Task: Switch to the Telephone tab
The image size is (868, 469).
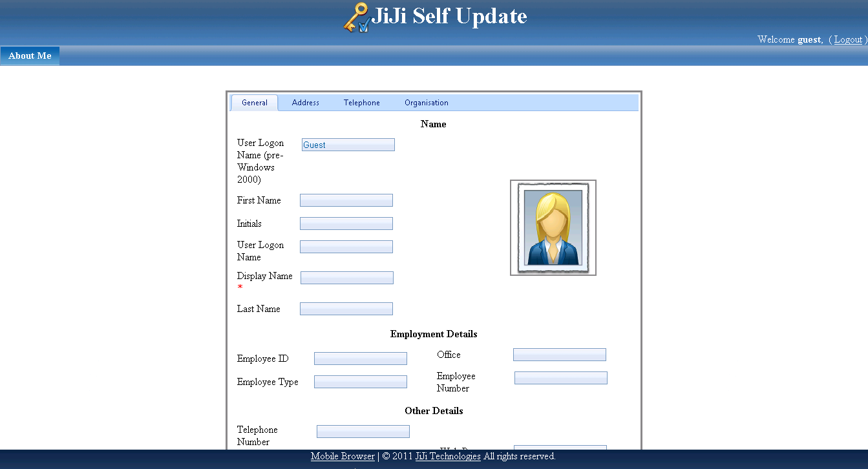Action: point(362,103)
